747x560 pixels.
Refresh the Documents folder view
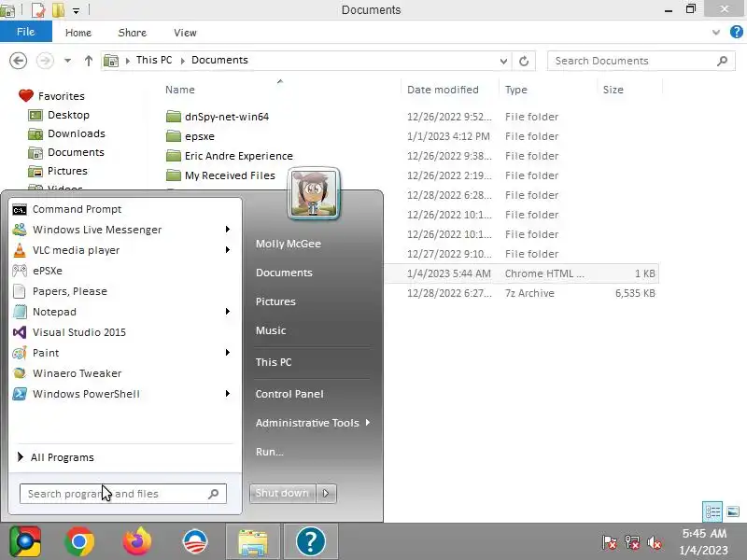click(524, 61)
